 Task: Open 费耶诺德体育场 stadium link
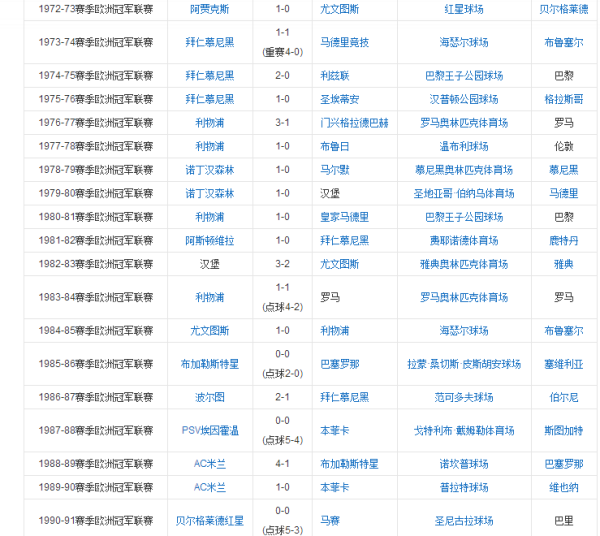pyautogui.click(x=464, y=241)
